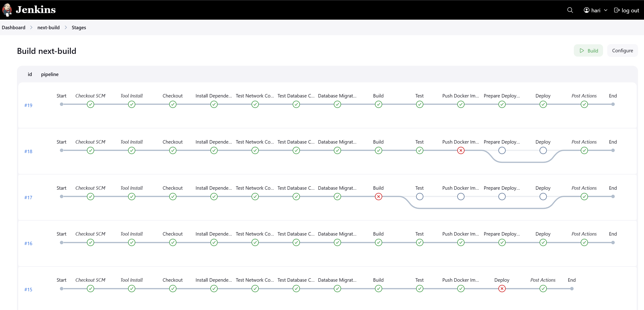This screenshot has height=310, width=644.
Task: Select skipped Push Docker stage in #17
Action: click(x=461, y=197)
